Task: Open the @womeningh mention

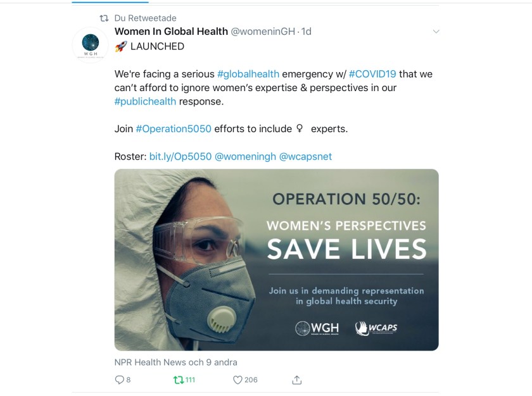Action: [x=245, y=156]
